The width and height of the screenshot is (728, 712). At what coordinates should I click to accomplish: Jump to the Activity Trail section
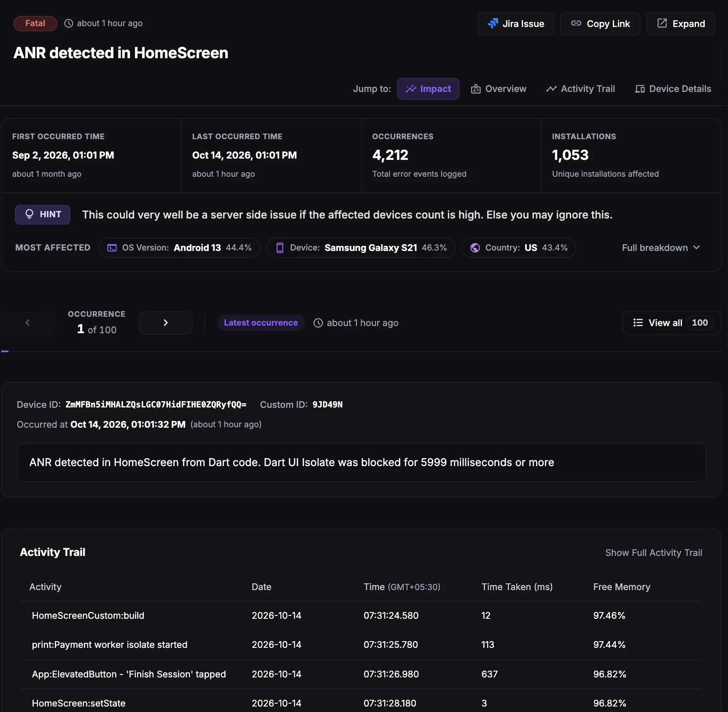(580, 89)
